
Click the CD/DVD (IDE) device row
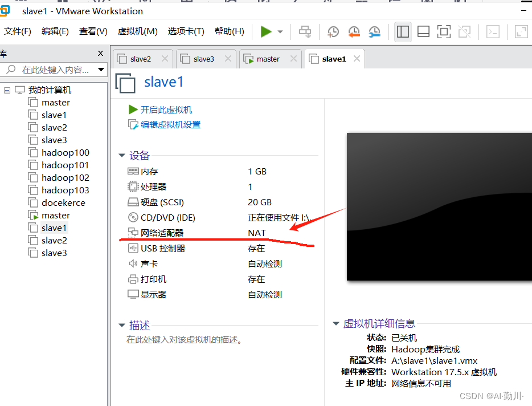click(219, 217)
